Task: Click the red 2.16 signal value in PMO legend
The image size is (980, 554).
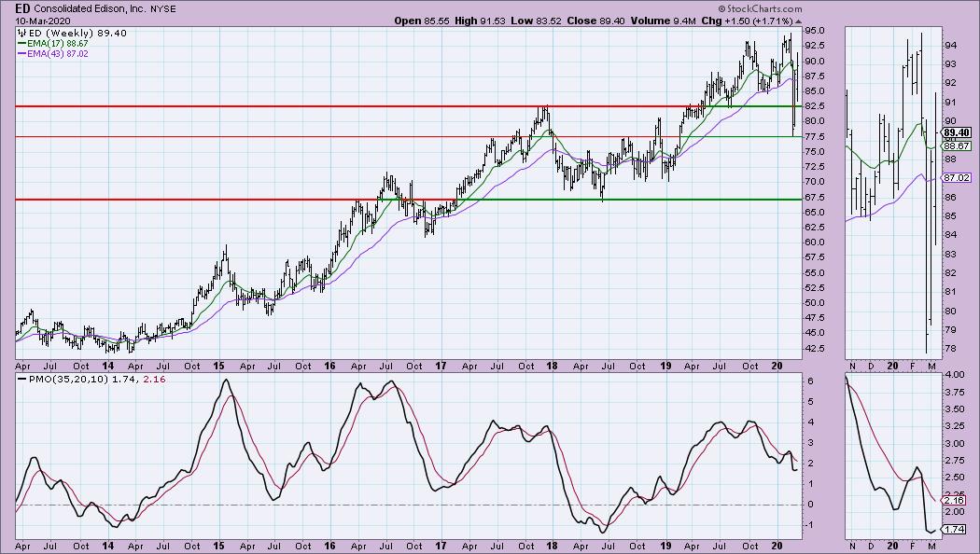Action: pos(154,379)
